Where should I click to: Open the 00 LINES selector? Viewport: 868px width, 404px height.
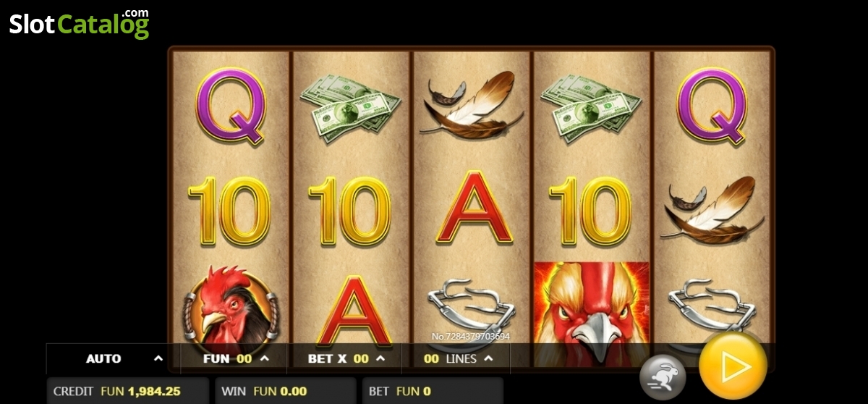coord(456,358)
